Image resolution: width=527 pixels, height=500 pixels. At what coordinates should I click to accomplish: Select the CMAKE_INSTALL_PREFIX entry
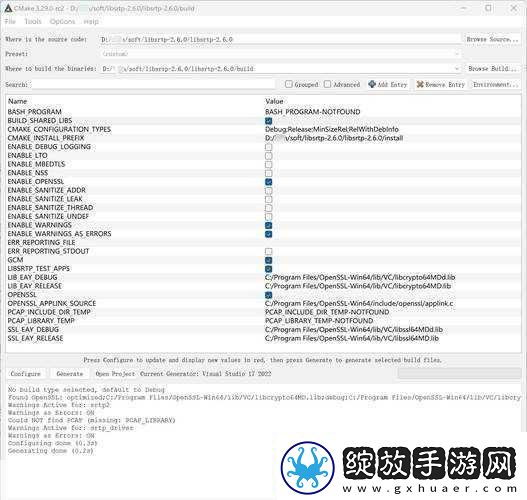(46, 138)
